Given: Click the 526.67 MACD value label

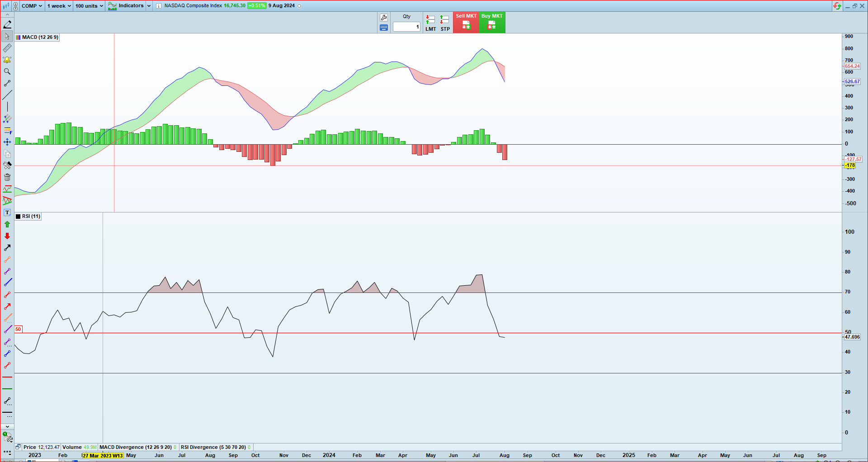Looking at the screenshot, I should [852, 82].
